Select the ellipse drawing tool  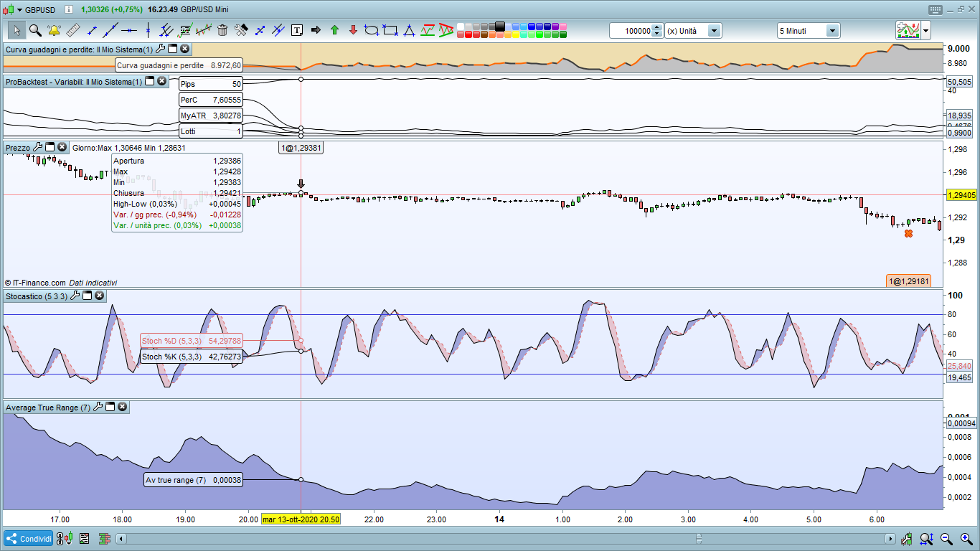pos(372,30)
